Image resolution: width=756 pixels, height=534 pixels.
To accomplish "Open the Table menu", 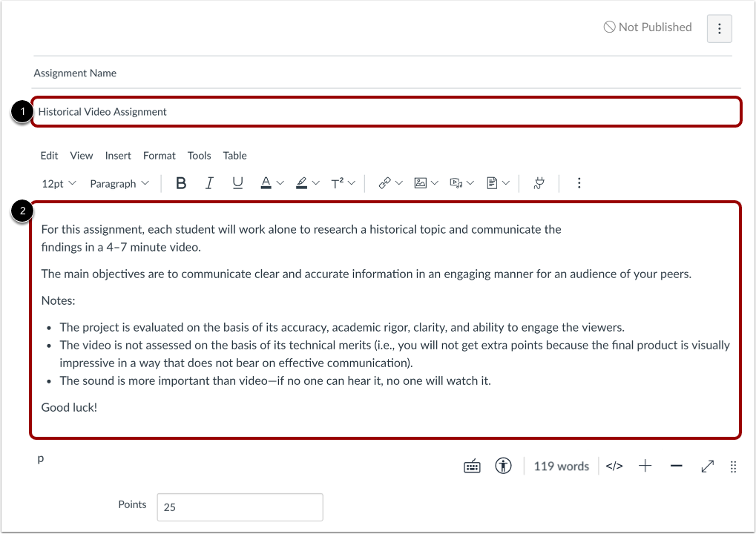I will click(234, 155).
